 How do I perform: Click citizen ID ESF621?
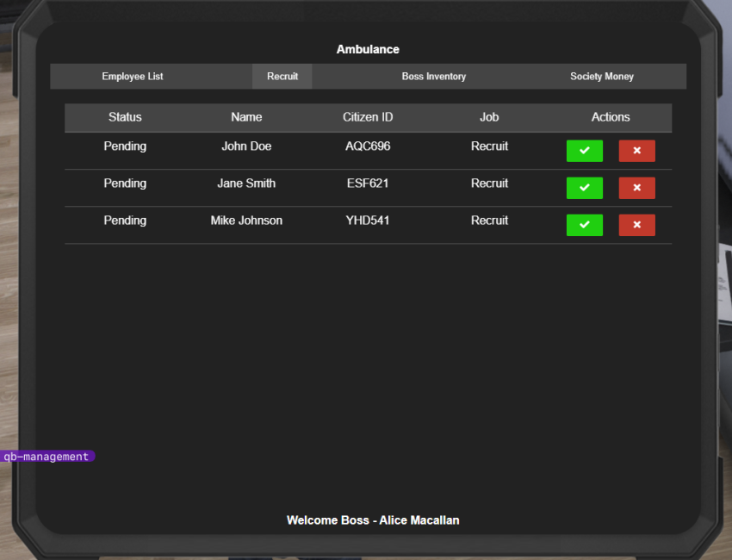[368, 184]
